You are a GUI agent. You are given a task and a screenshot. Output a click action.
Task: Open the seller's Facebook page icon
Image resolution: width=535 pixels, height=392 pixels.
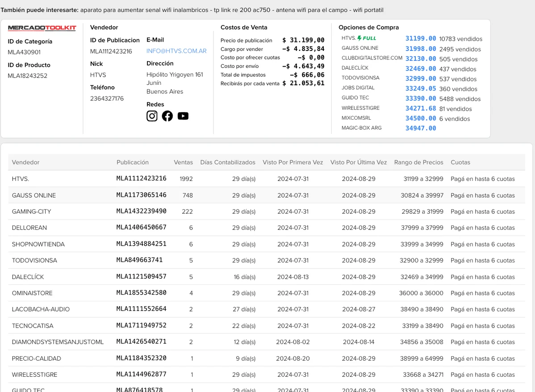click(167, 116)
